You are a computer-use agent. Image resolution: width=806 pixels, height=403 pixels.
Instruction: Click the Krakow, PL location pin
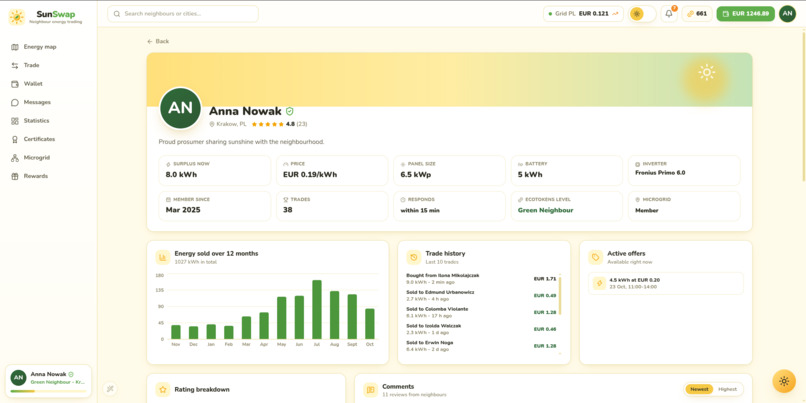tap(211, 124)
